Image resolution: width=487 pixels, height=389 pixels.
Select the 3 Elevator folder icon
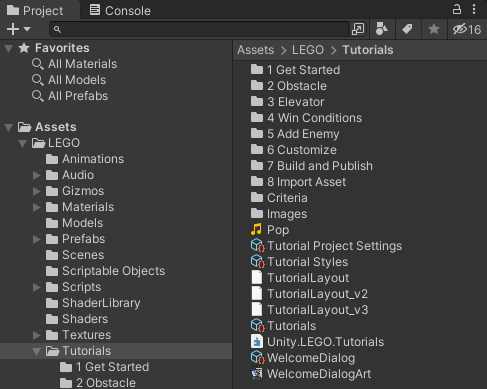(257, 101)
